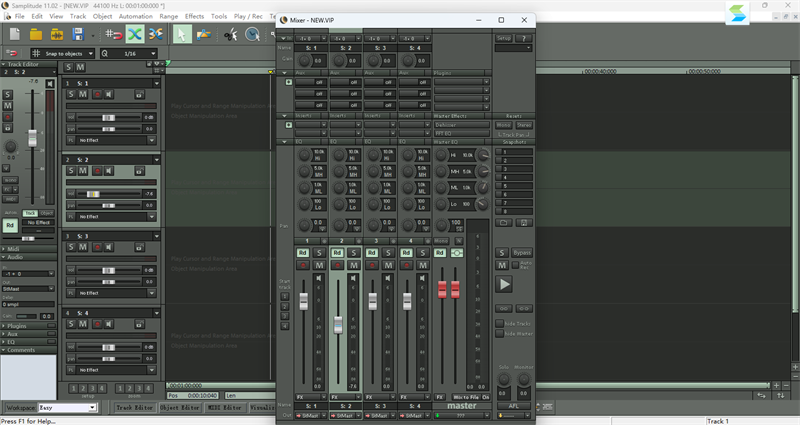Click the master Mix to File button
This screenshot has height=425, width=800.
pos(467,397)
